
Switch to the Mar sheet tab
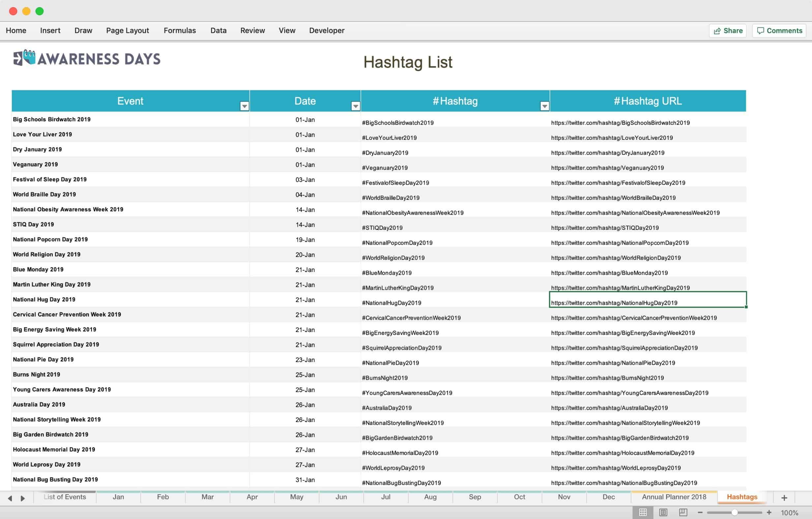point(208,497)
